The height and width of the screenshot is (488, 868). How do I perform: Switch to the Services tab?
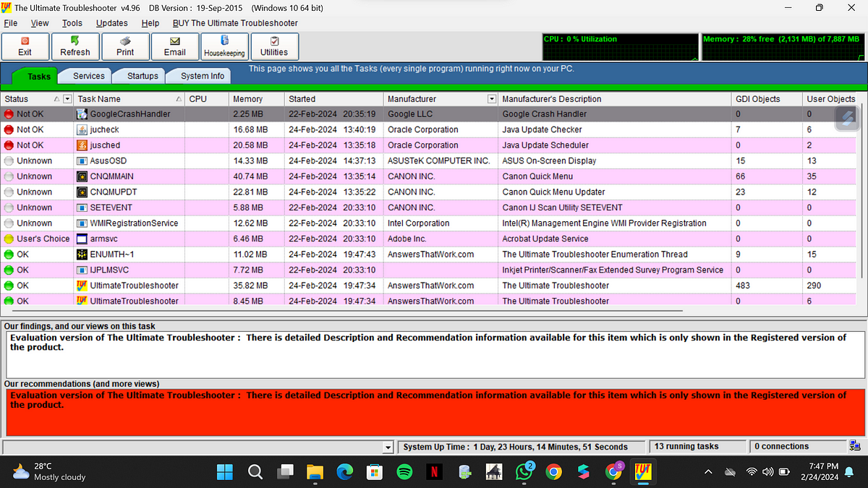89,76
